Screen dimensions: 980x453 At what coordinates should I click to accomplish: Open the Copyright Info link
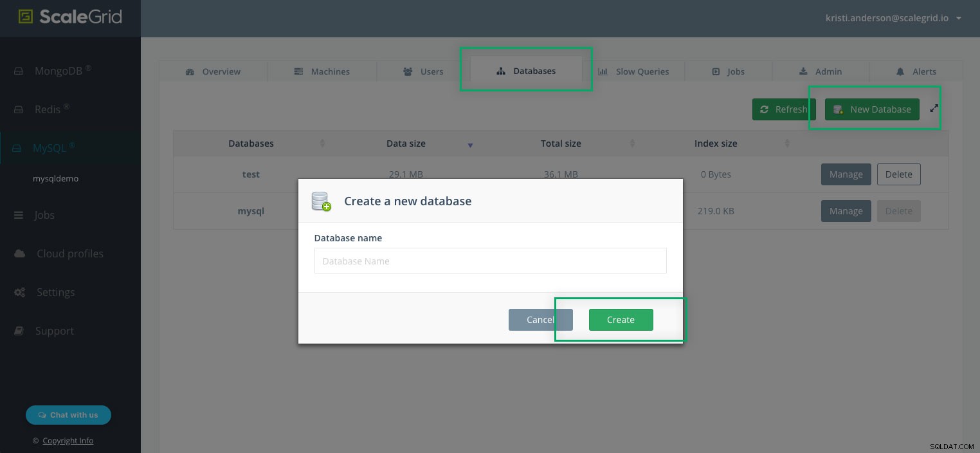click(x=68, y=441)
